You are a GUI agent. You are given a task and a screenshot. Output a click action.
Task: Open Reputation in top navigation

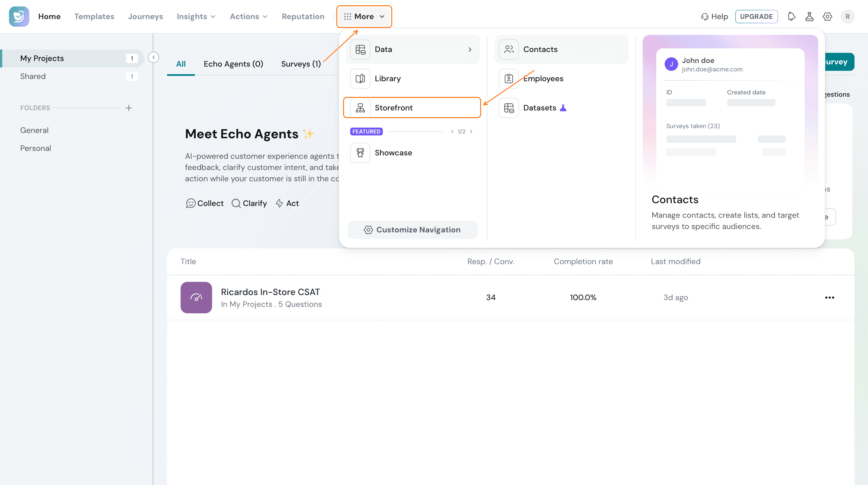[x=303, y=17]
